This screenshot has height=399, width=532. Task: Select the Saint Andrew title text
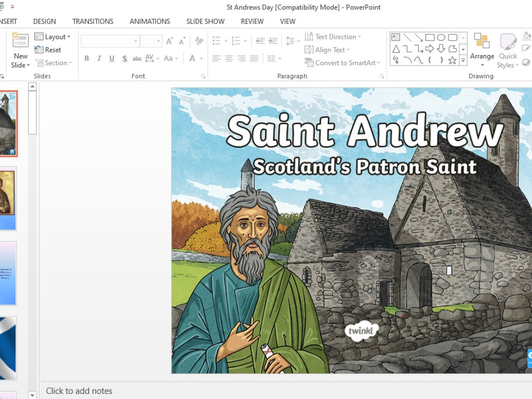click(x=365, y=131)
